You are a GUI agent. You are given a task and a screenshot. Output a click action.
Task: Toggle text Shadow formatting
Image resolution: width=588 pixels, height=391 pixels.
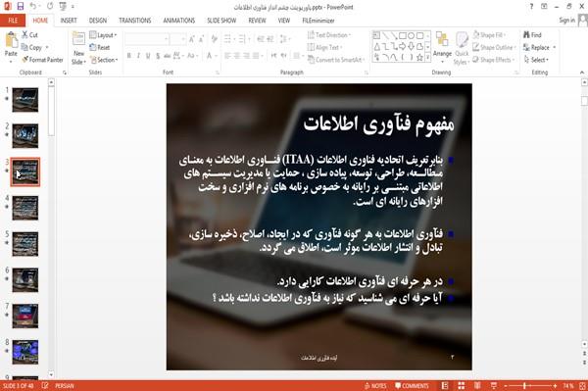click(158, 56)
